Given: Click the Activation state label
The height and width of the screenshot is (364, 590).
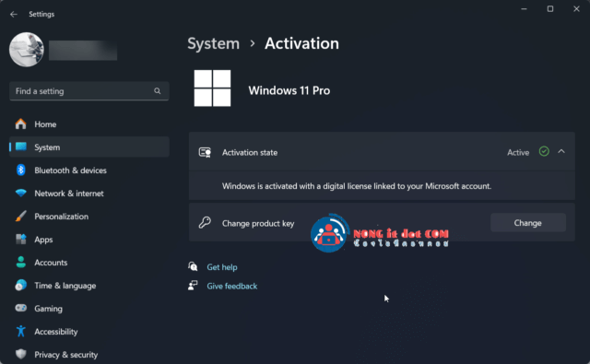Looking at the screenshot, I should [250, 152].
